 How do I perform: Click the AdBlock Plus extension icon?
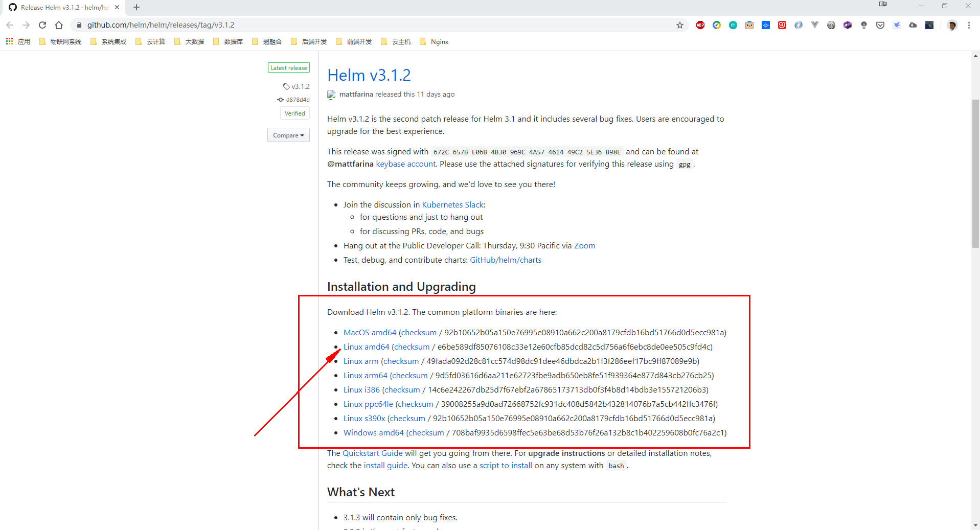pos(700,25)
